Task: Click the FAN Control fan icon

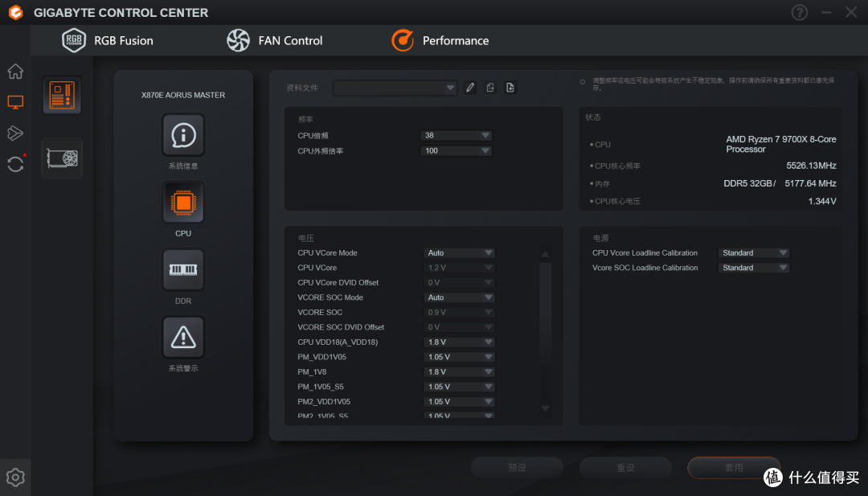Action: click(238, 40)
